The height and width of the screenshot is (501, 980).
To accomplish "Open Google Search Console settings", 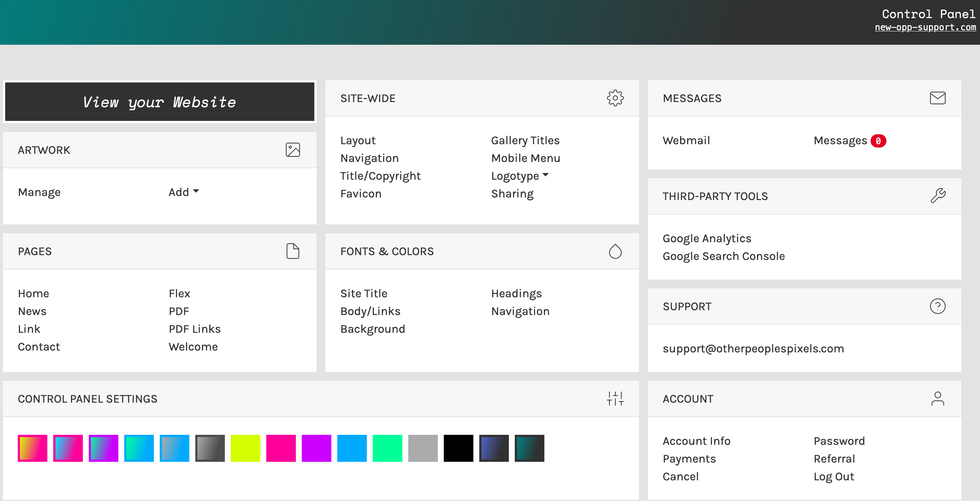I will (723, 256).
